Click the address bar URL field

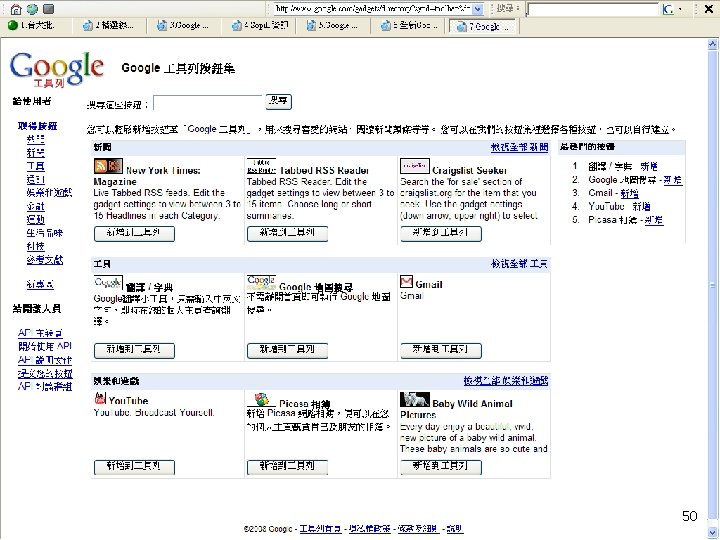[372, 9]
